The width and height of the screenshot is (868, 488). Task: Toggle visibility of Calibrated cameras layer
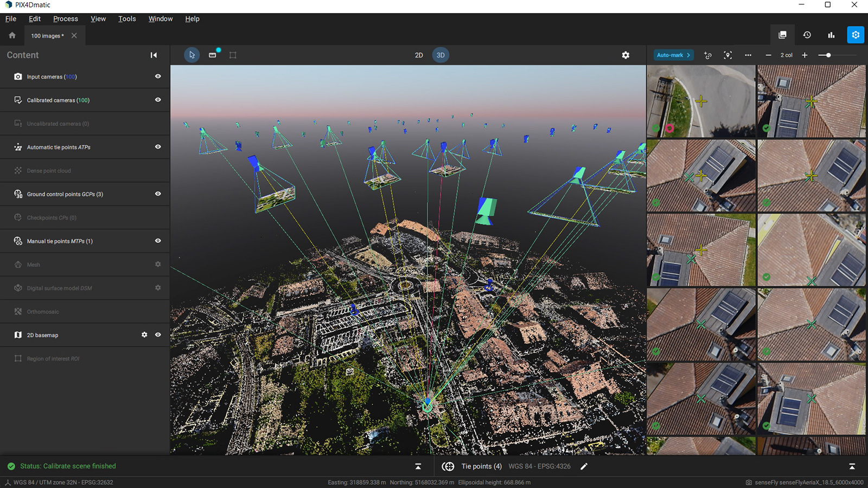158,100
